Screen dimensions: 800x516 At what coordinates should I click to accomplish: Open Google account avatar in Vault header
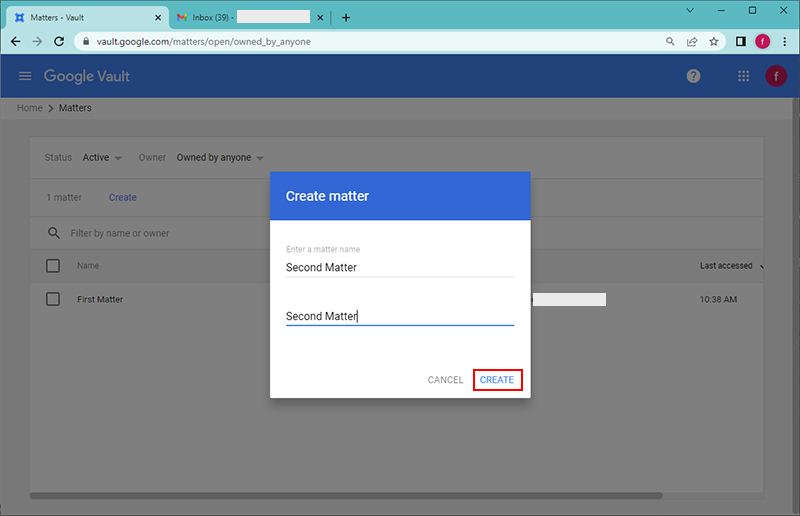776,76
